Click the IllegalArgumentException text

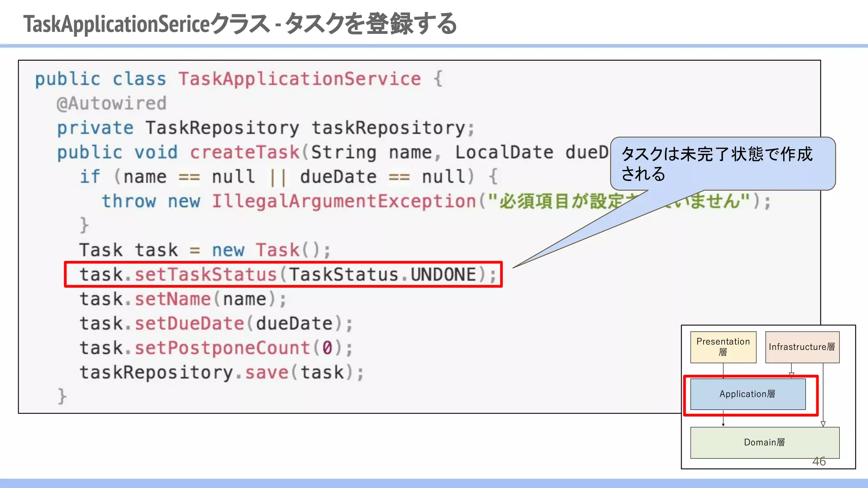[344, 201]
